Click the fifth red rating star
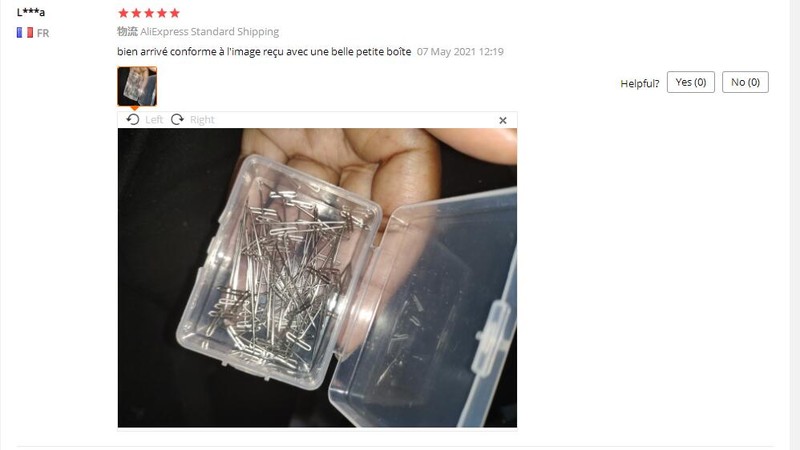 (174, 13)
